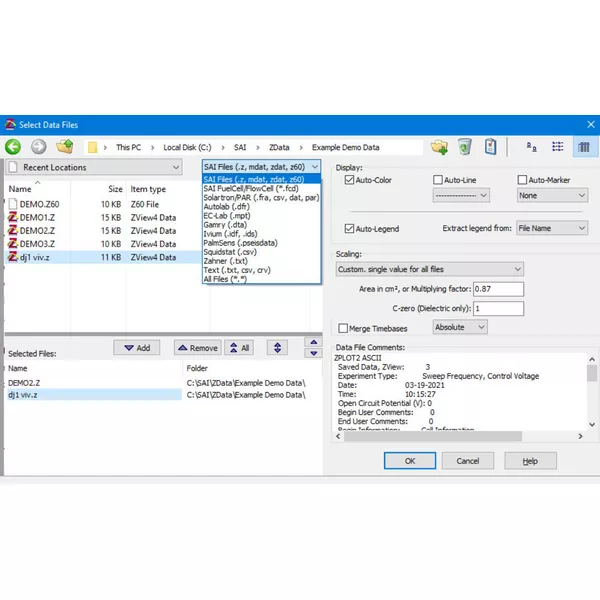Viewport: 600px width, 600px height.
Task: Choose Zahner (.txt) file type
Action: coord(261,261)
